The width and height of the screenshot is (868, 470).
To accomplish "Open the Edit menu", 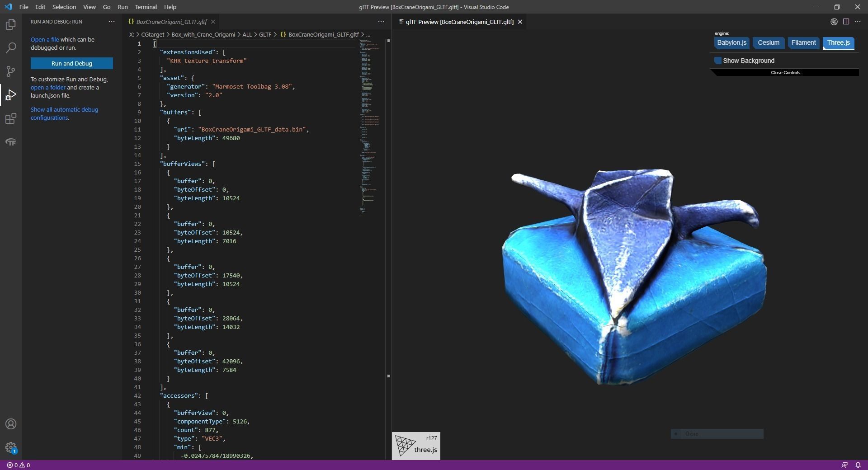I will click(40, 7).
